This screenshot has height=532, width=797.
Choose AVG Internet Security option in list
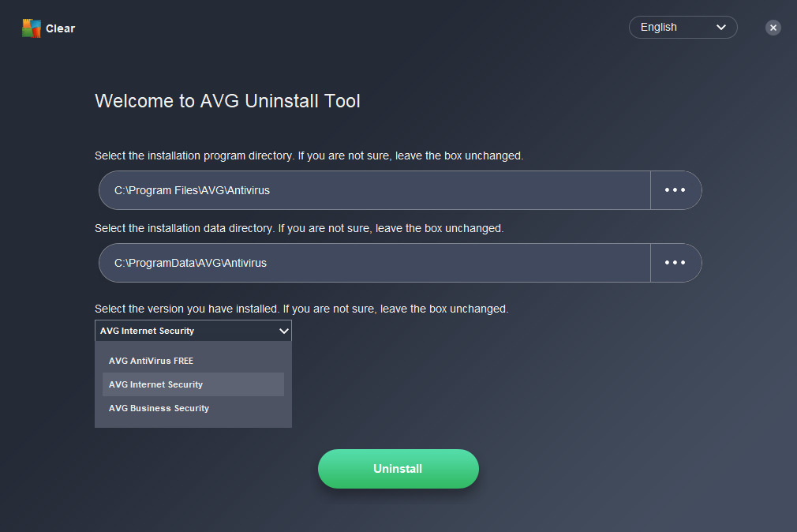pyautogui.click(x=193, y=384)
